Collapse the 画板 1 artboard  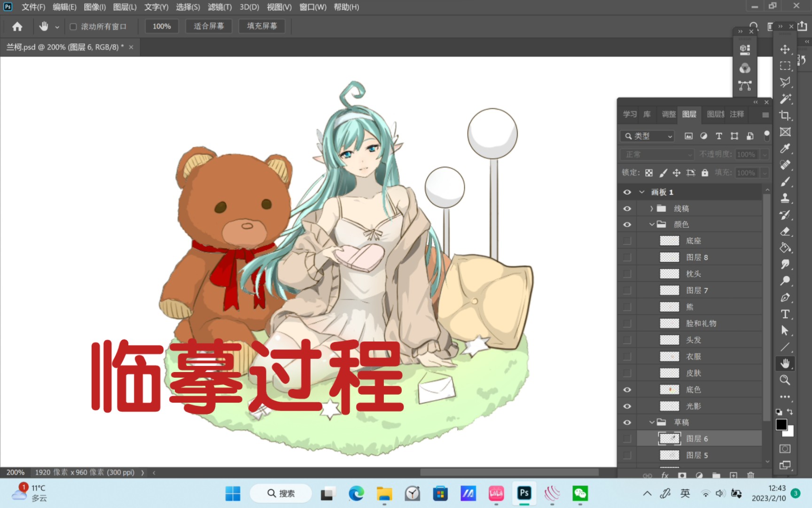click(642, 192)
